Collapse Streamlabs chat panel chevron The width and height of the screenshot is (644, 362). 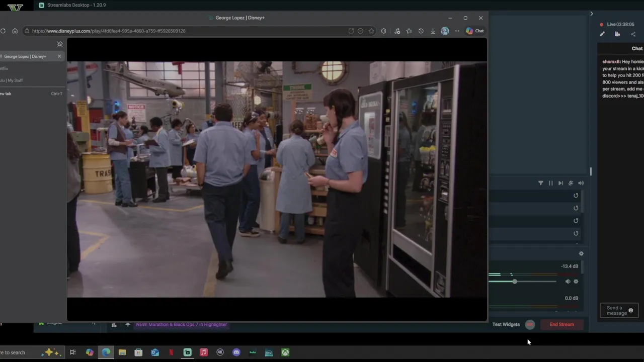592,14
